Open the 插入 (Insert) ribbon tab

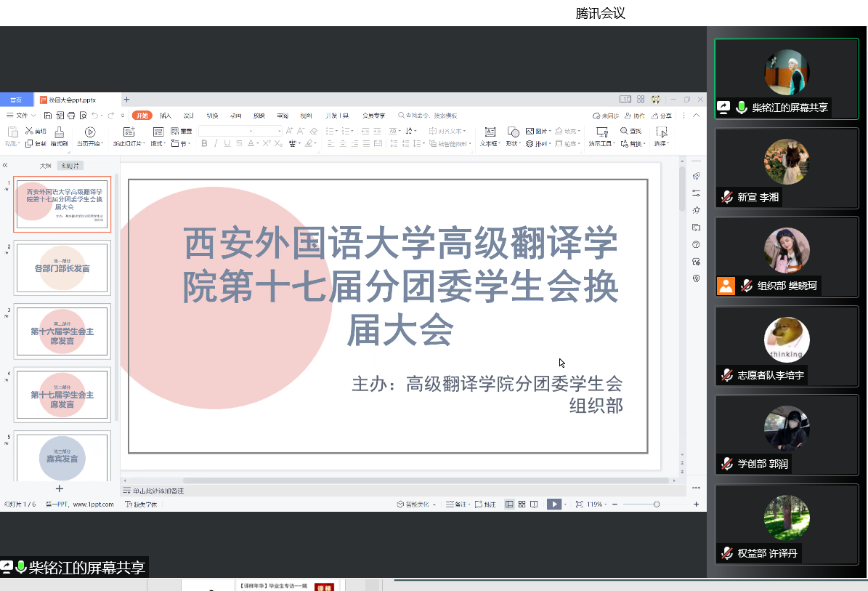click(166, 116)
